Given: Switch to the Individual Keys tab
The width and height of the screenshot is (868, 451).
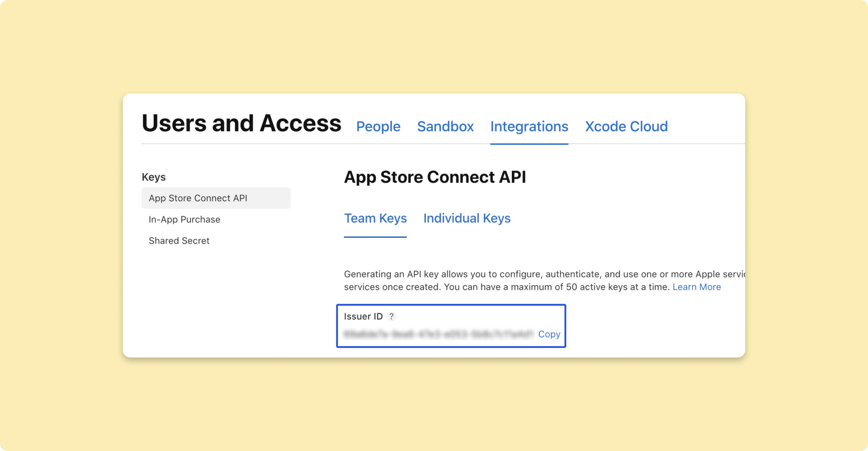Looking at the screenshot, I should pyautogui.click(x=467, y=218).
